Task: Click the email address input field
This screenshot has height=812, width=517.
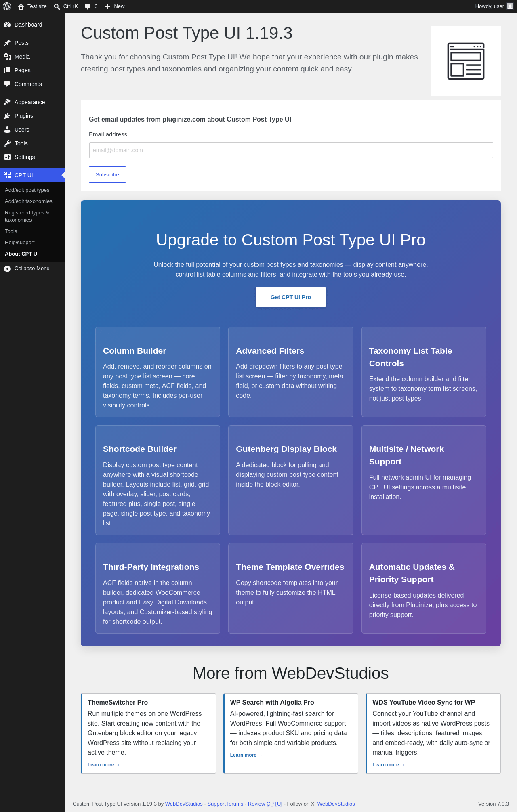Action: tap(291, 150)
